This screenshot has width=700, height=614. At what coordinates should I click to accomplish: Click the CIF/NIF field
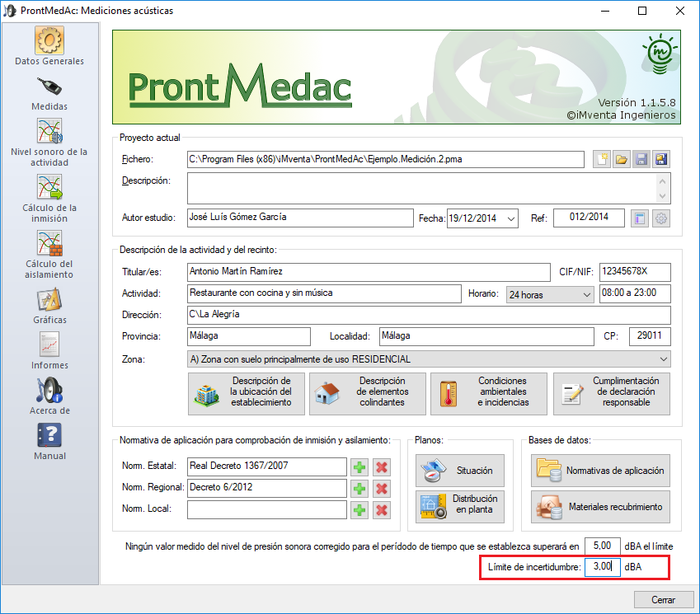coord(635,272)
